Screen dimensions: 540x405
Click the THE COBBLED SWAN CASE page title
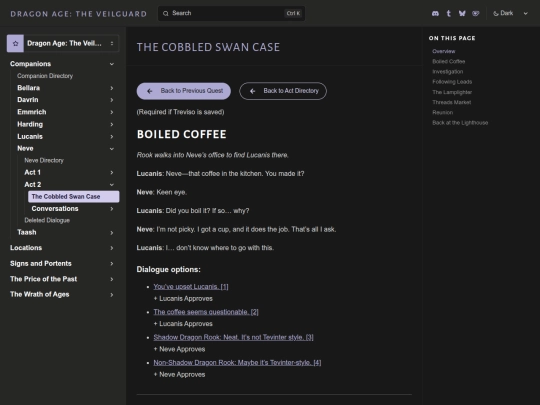208,47
